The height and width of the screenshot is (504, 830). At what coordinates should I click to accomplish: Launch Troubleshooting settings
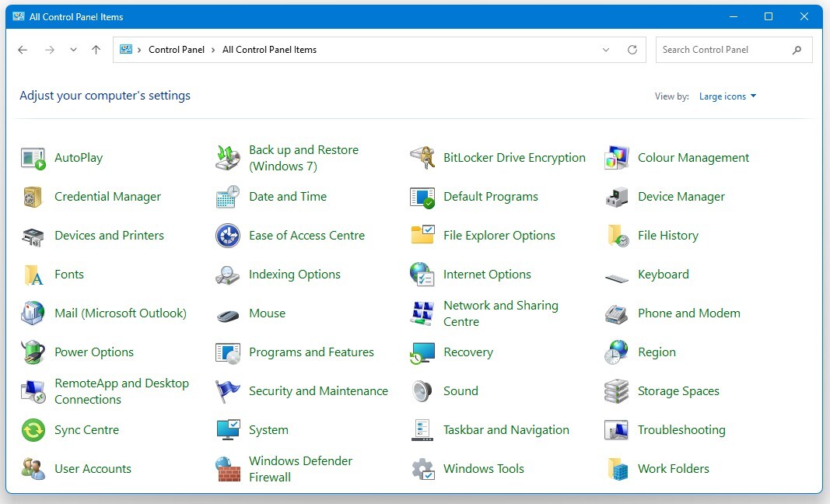click(681, 429)
